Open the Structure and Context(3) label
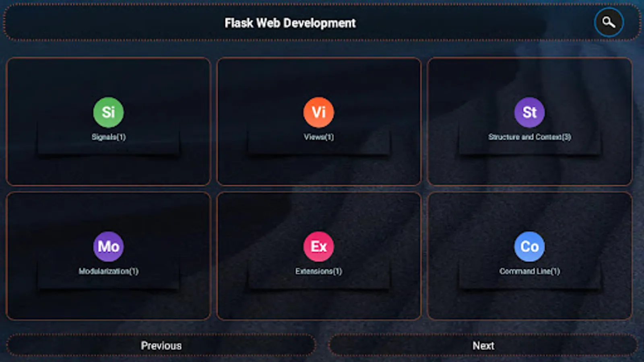 tap(530, 137)
